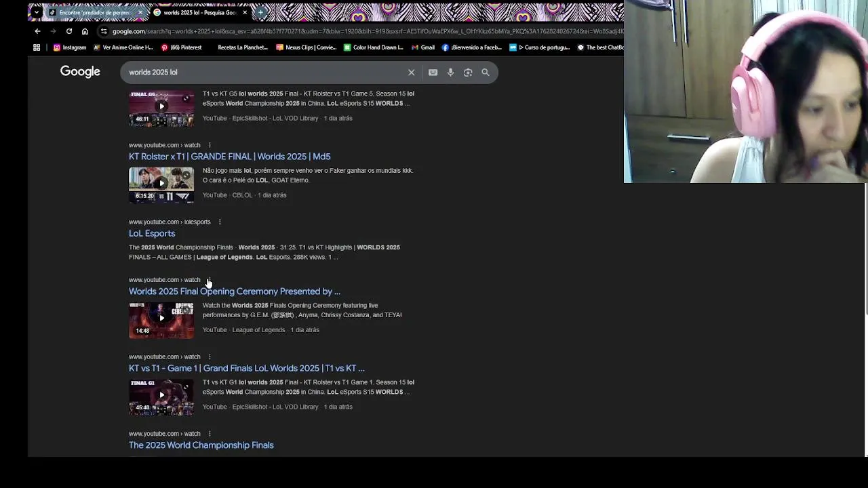Open the Curso de portugues bookmark
Image resolution: width=868 pixels, height=488 pixels.
[x=540, y=47]
